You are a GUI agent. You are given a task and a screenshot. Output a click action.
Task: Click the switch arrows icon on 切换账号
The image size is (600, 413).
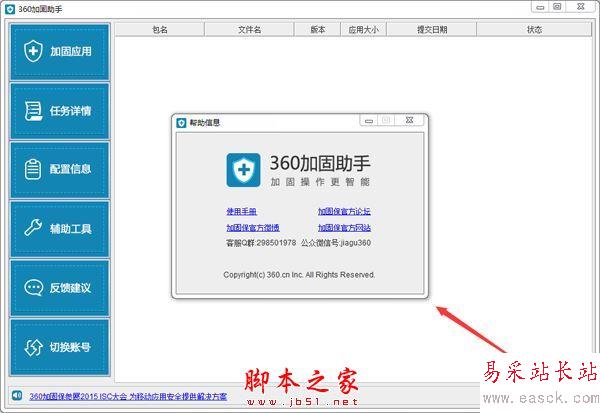[x=33, y=348]
